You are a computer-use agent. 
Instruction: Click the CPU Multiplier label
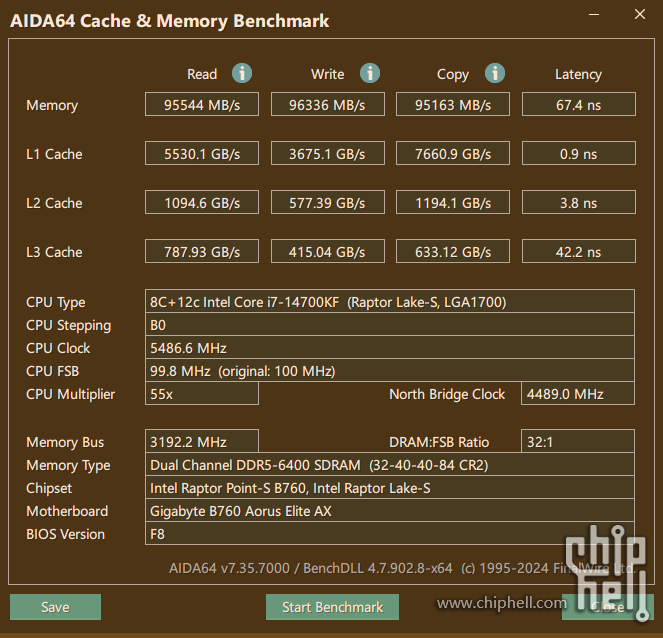click(70, 394)
